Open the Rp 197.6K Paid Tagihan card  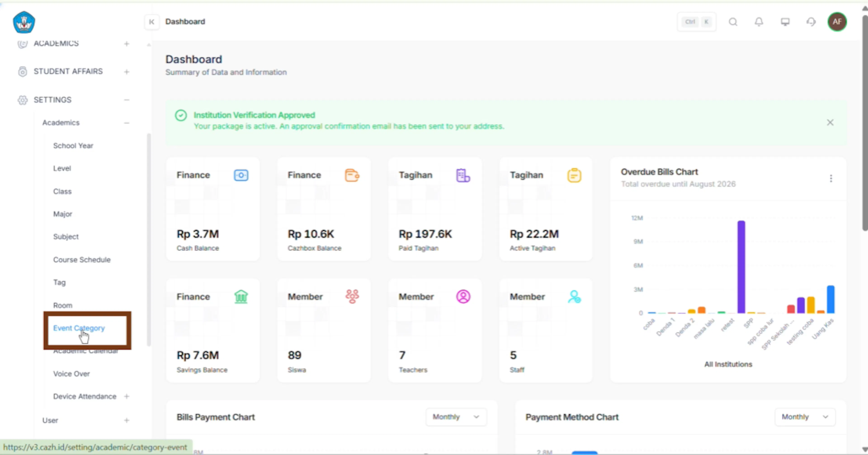(435, 209)
